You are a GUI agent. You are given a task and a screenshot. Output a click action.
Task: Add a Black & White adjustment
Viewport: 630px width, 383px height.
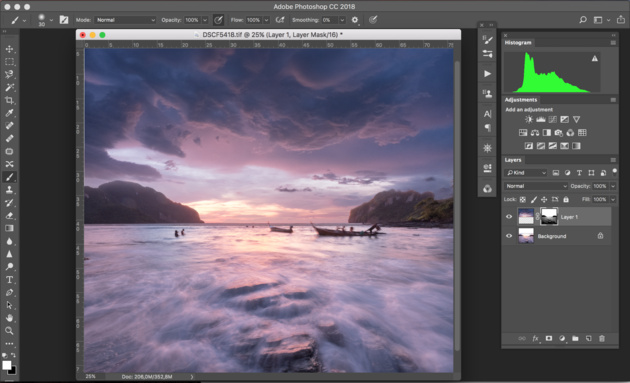(x=547, y=133)
